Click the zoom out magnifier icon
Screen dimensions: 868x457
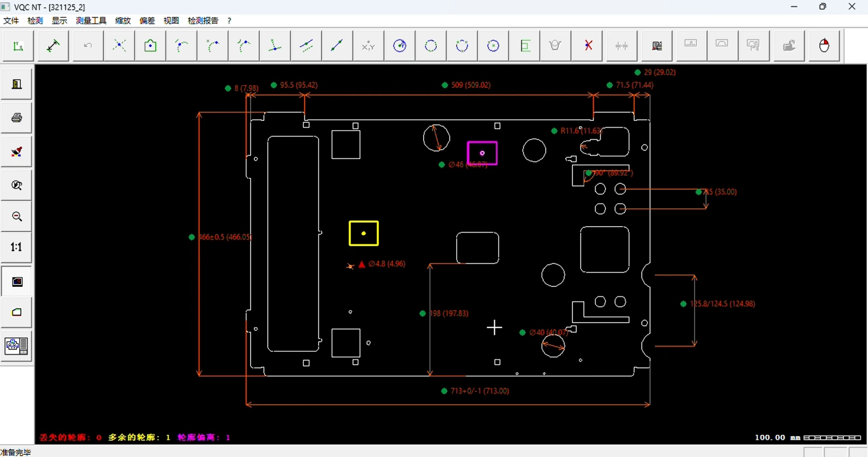tap(17, 217)
